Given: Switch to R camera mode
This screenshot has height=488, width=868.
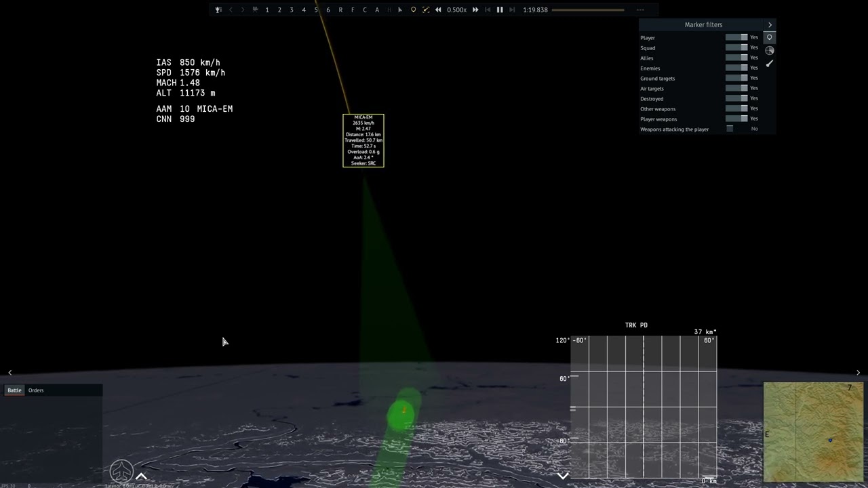Looking at the screenshot, I should (x=340, y=9).
